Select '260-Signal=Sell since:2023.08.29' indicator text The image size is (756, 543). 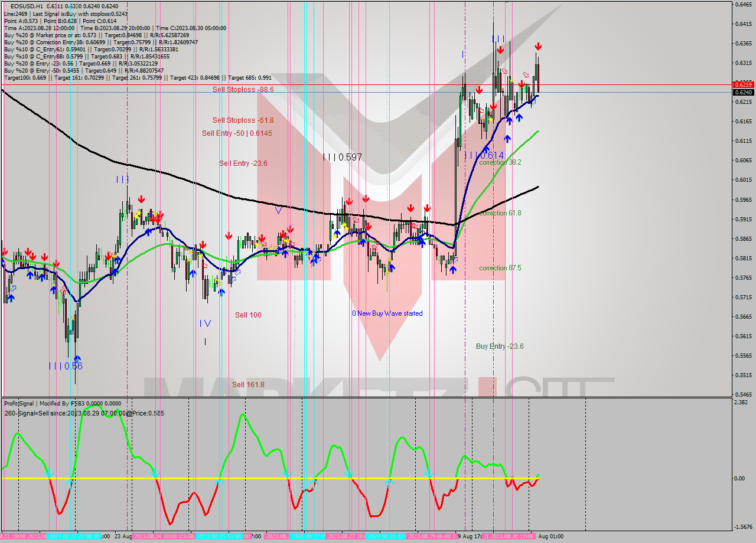(x=84, y=413)
